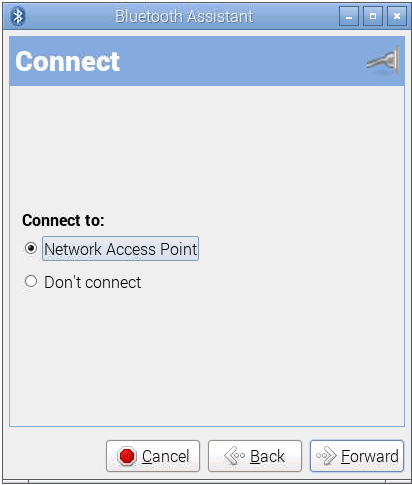Click the blue Connect header banner

207,61
